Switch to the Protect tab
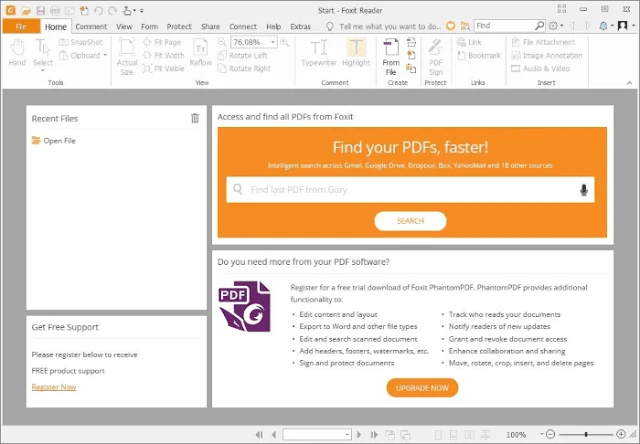640x444 pixels. tap(179, 27)
